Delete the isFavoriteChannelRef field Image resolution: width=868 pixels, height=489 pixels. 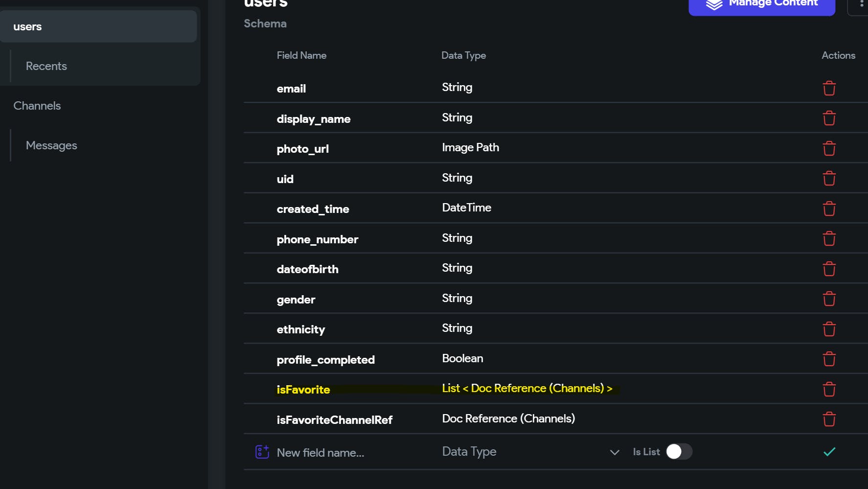click(829, 419)
